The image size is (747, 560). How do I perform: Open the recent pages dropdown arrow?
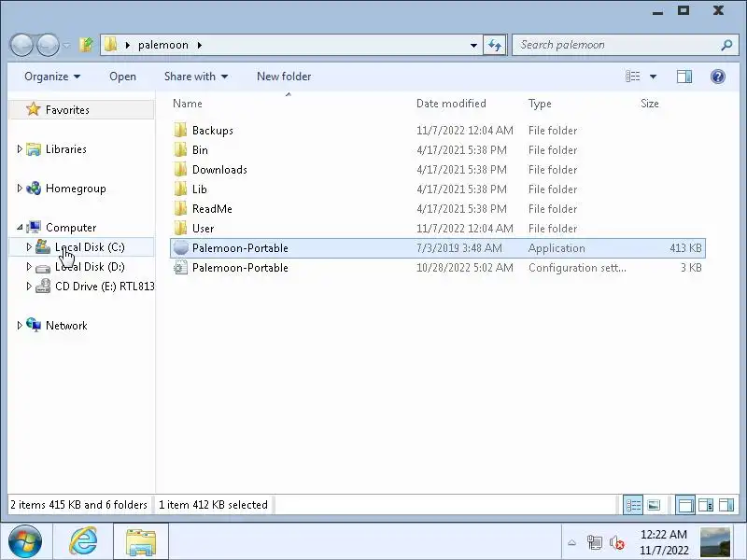(66, 46)
